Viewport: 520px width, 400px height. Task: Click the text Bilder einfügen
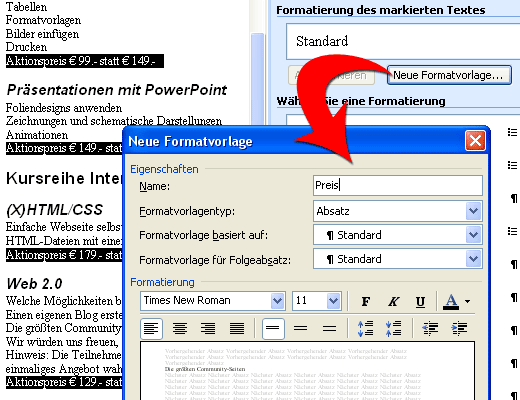coord(42,34)
